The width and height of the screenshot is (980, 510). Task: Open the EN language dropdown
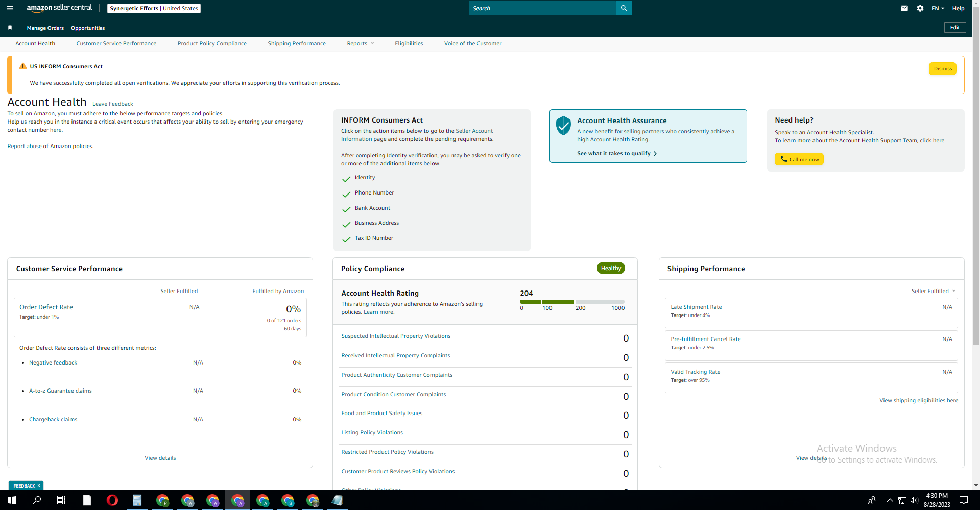[x=938, y=8]
